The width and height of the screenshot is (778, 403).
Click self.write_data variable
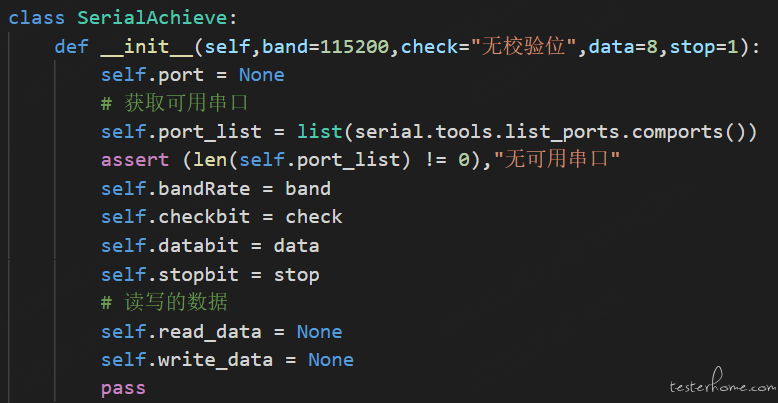(x=187, y=360)
